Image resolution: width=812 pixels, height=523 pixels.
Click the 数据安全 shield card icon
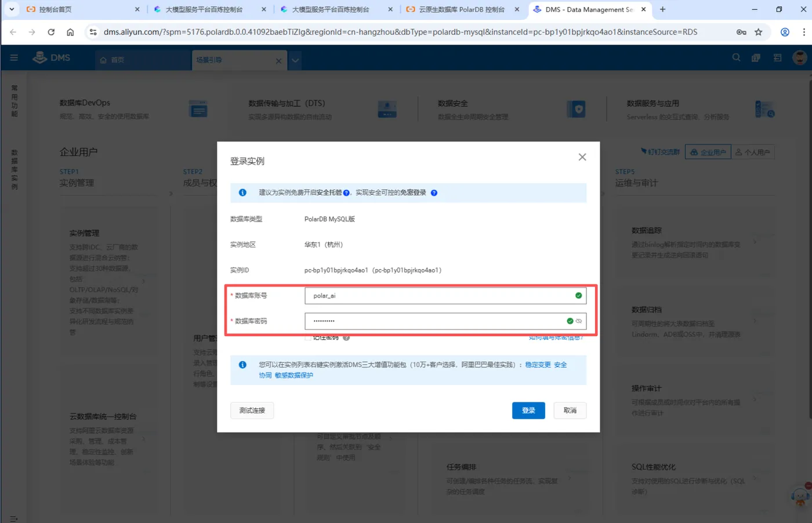click(x=576, y=109)
